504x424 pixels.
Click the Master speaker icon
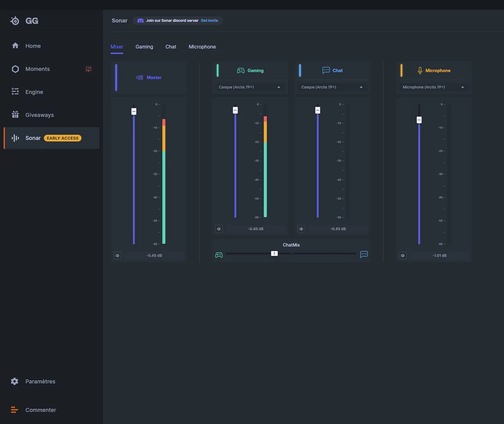click(140, 78)
